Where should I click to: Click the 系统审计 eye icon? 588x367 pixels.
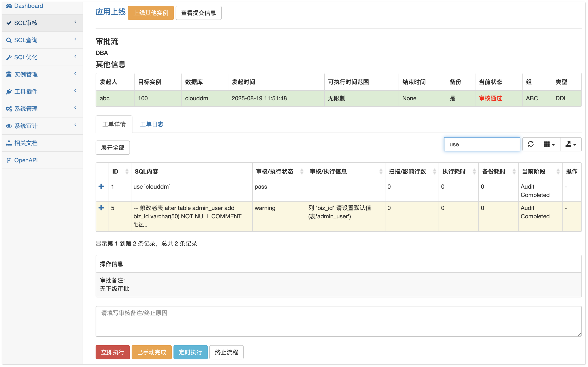[9, 126]
